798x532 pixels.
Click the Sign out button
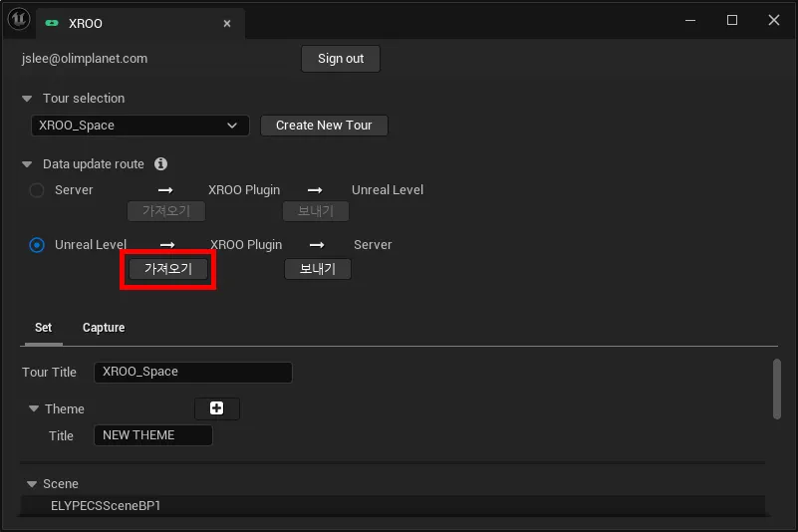(x=341, y=59)
